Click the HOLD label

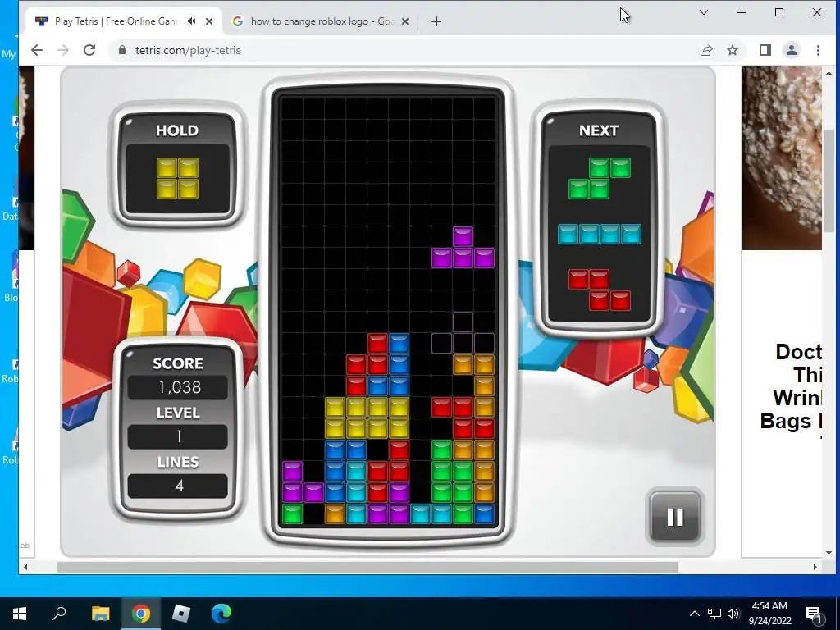(x=177, y=130)
